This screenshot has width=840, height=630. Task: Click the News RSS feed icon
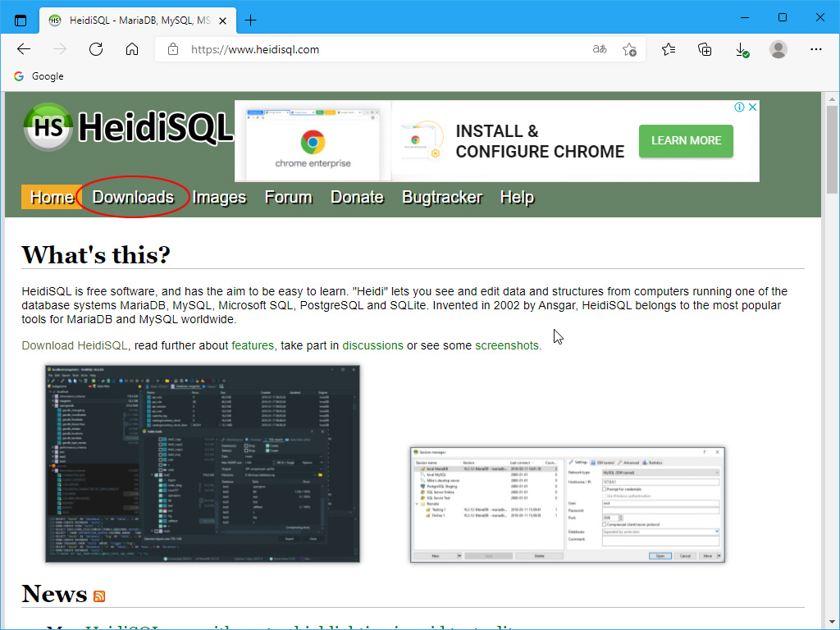99,596
